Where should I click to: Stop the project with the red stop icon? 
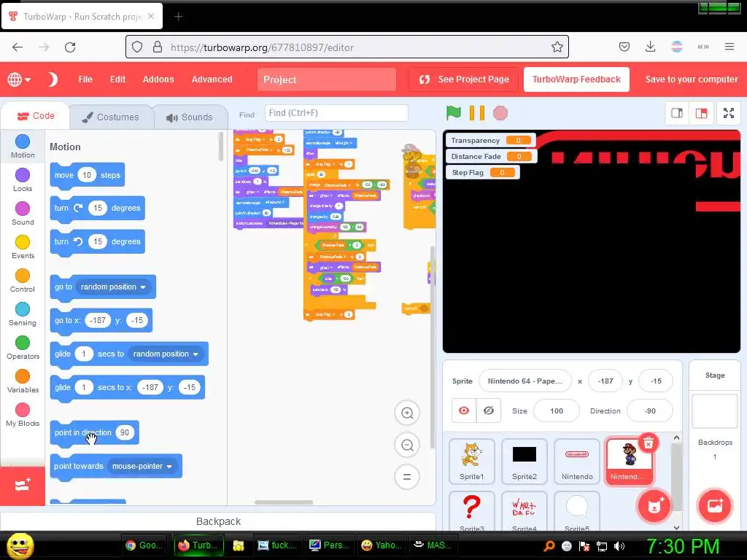(500, 113)
